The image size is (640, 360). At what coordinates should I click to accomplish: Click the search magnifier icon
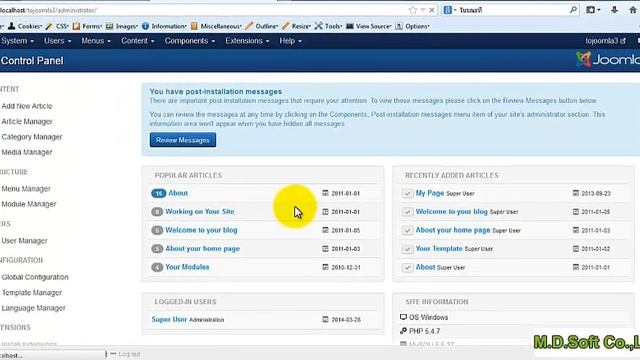pos(573,9)
